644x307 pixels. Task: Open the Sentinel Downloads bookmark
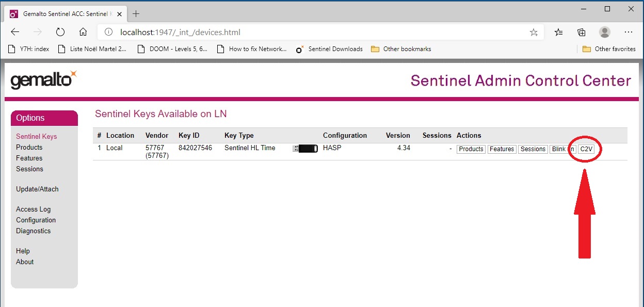[329, 49]
